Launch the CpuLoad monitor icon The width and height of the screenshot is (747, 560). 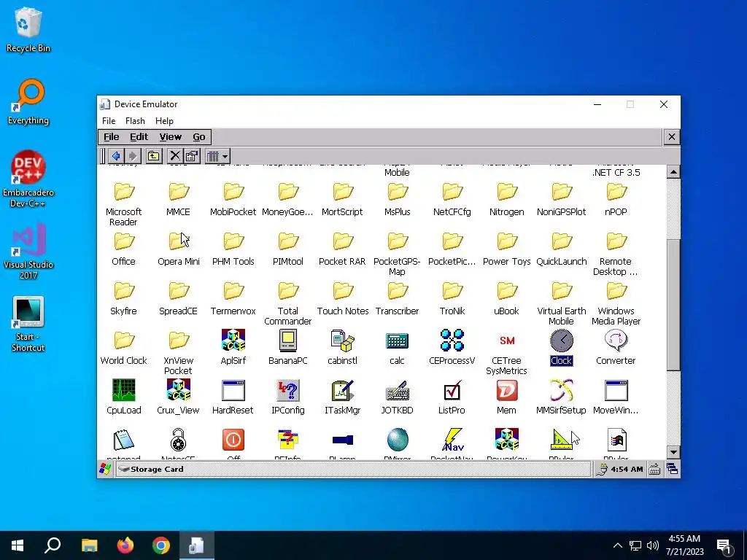click(x=123, y=390)
